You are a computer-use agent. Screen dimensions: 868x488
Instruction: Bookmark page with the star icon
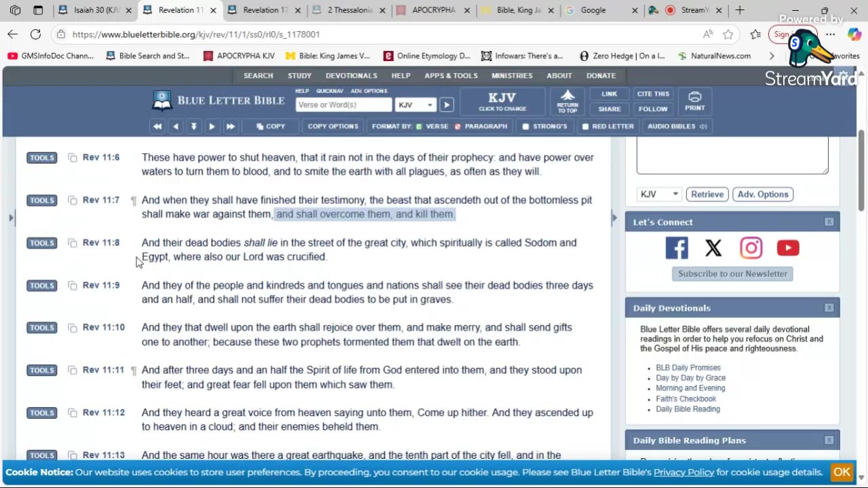[x=728, y=34]
